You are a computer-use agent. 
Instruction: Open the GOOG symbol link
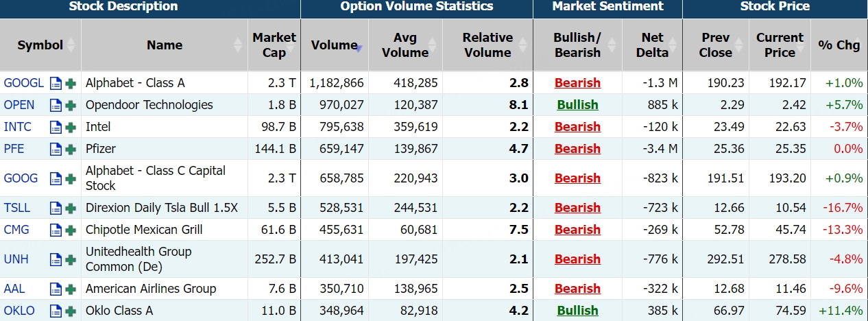click(x=21, y=178)
